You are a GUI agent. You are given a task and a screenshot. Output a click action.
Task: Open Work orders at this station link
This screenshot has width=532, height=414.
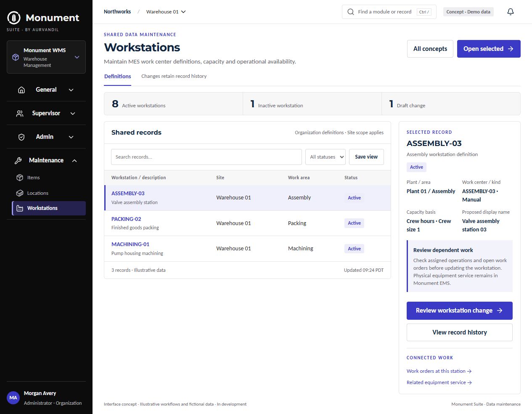[x=439, y=371]
